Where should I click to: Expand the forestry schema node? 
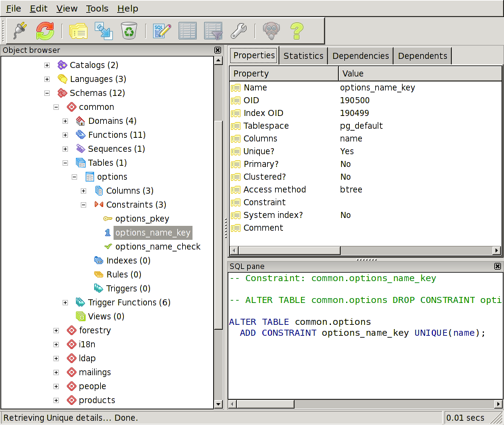56,330
